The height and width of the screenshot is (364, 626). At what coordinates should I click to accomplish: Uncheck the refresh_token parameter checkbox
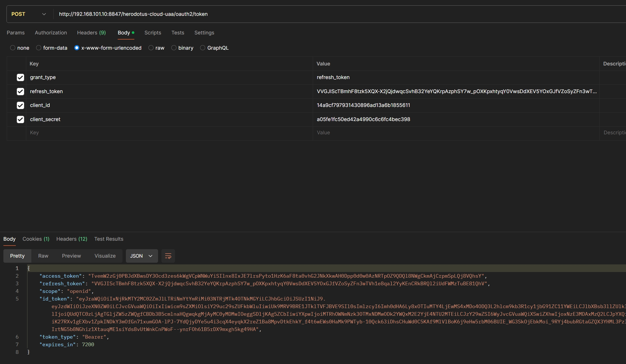(20, 91)
